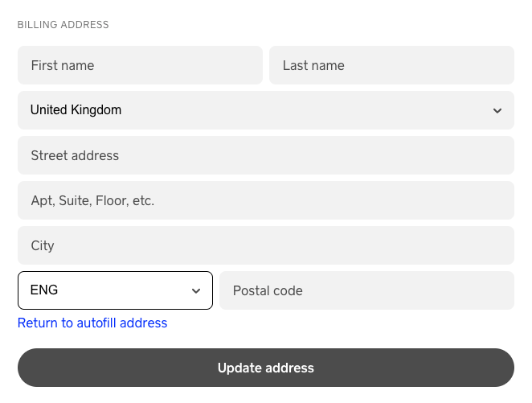
Task: Follow the Return to autofill address link
Action: (x=92, y=323)
